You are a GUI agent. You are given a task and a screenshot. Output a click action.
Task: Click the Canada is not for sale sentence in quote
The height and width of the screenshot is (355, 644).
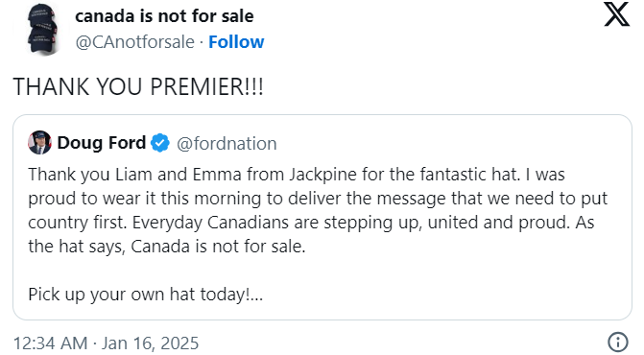pyautogui.click(x=218, y=247)
